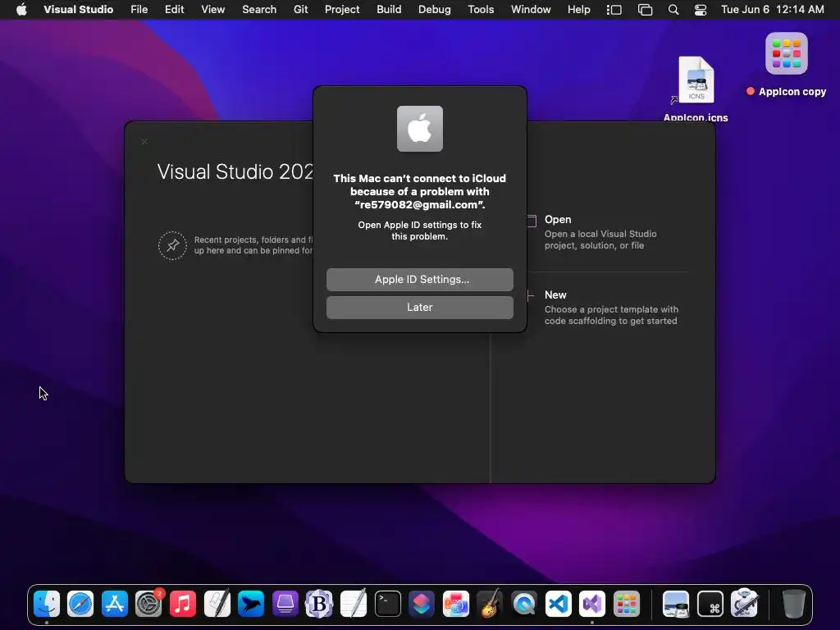Open the Trash in the Dock
The image size is (840, 630).
point(794,604)
